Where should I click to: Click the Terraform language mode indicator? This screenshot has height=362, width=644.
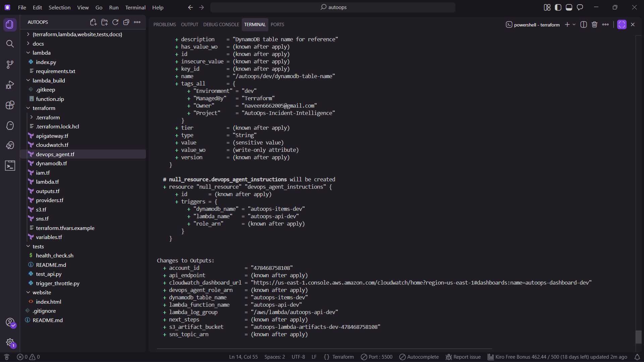[343, 357]
